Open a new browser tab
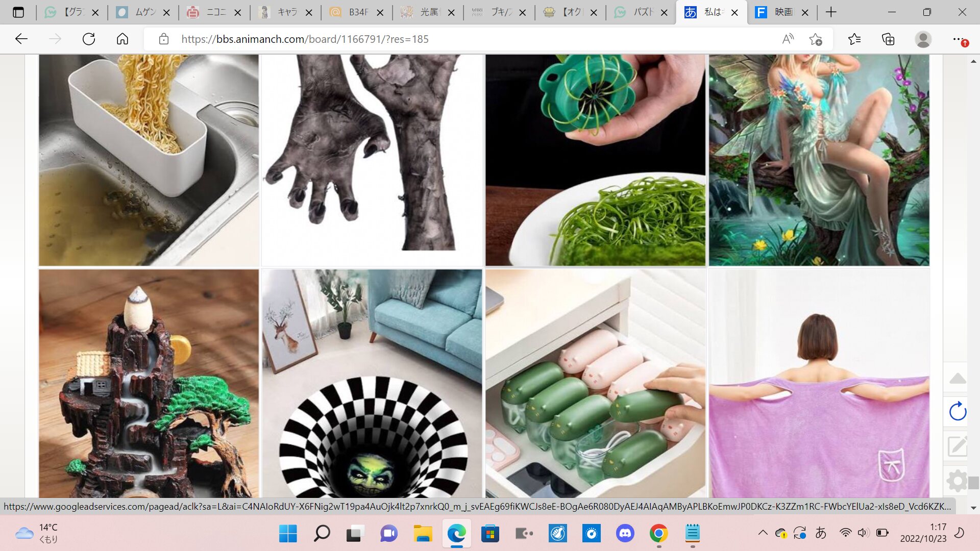This screenshot has height=551, width=980. click(x=831, y=12)
